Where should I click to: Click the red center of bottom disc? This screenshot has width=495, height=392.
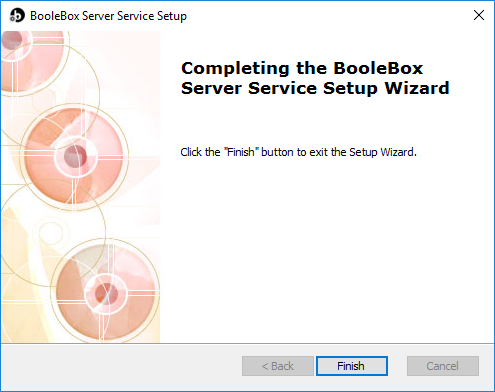click(106, 294)
